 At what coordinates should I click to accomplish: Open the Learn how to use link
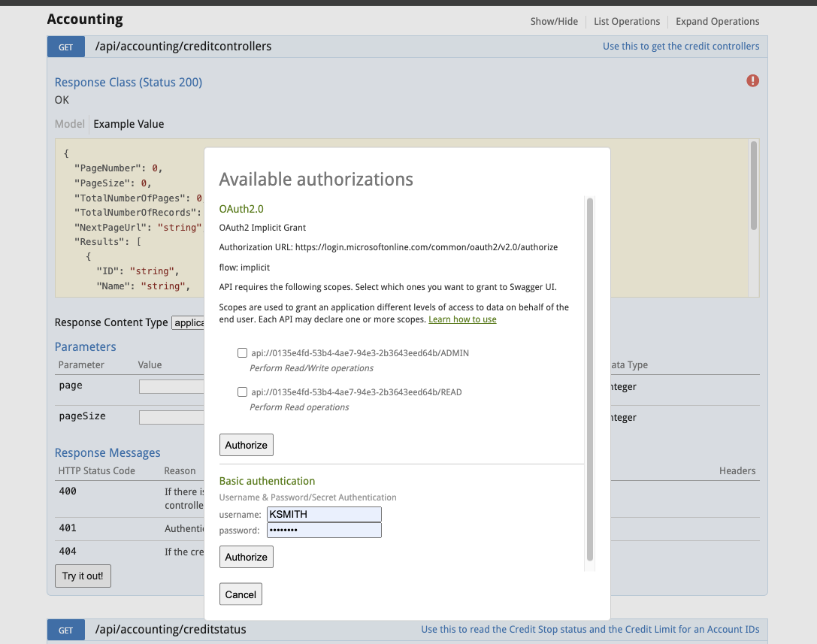point(462,319)
